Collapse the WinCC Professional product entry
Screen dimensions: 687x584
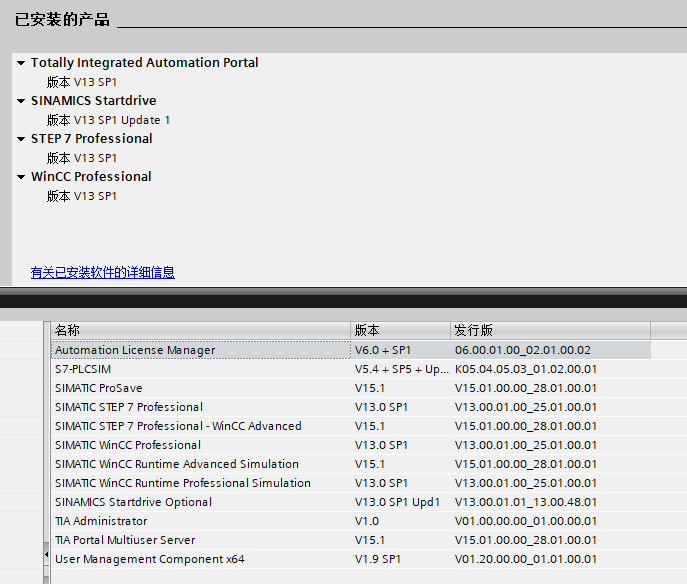(21, 177)
